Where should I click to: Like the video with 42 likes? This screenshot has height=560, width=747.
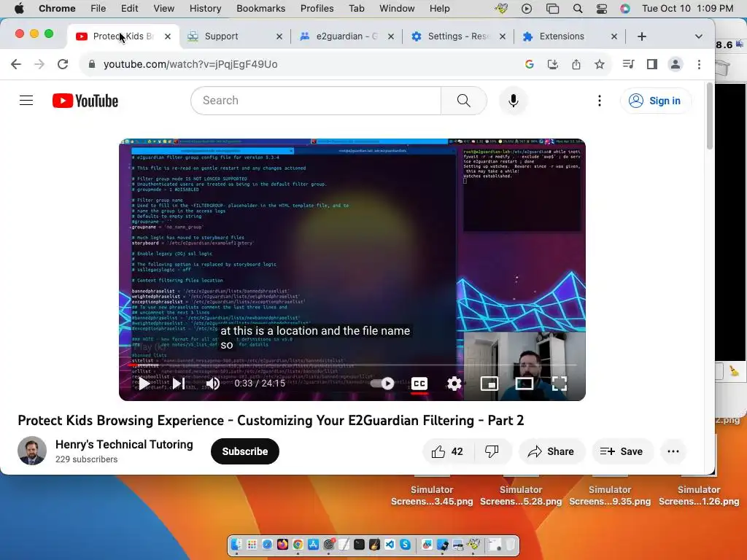point(447,451)
